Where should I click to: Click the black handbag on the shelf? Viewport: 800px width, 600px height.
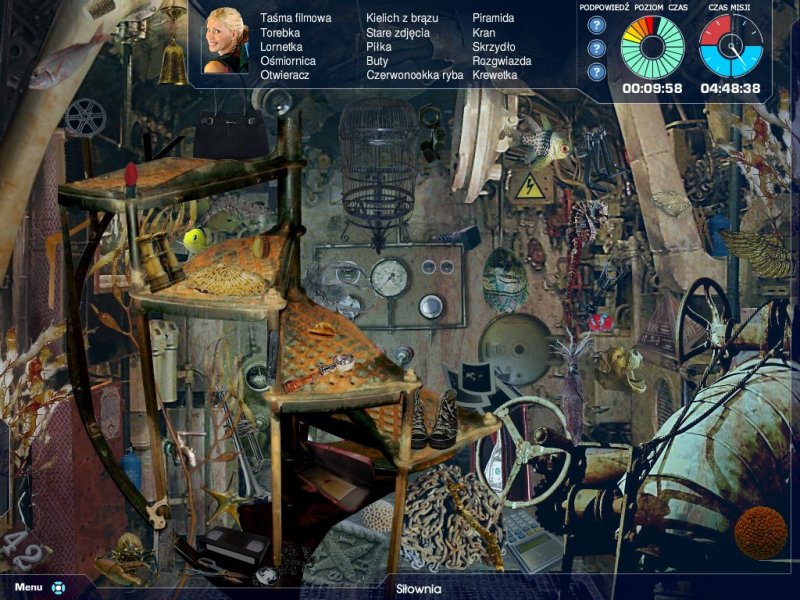click(230, 135)
